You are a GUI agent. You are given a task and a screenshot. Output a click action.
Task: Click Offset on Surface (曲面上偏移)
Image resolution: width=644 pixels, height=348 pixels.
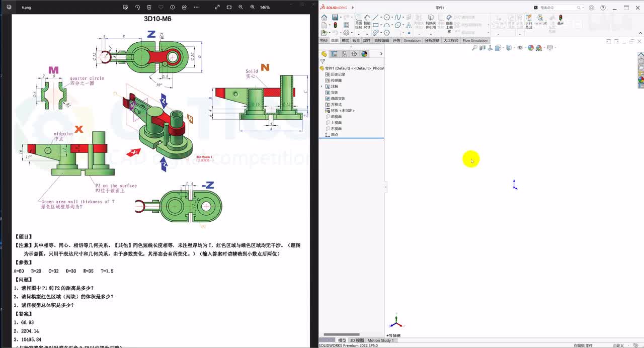449,23
